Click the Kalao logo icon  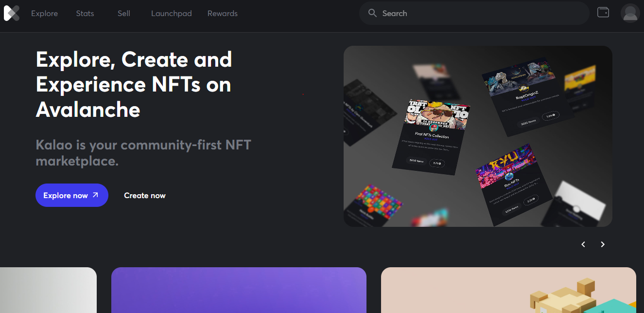point(12,13)
